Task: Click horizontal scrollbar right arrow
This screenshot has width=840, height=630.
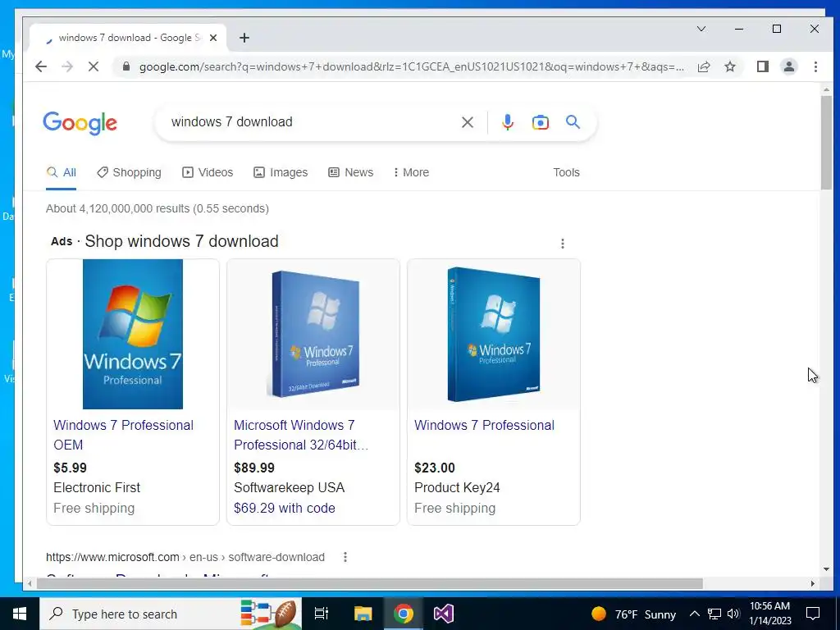Action: click(x=813, y=583)
